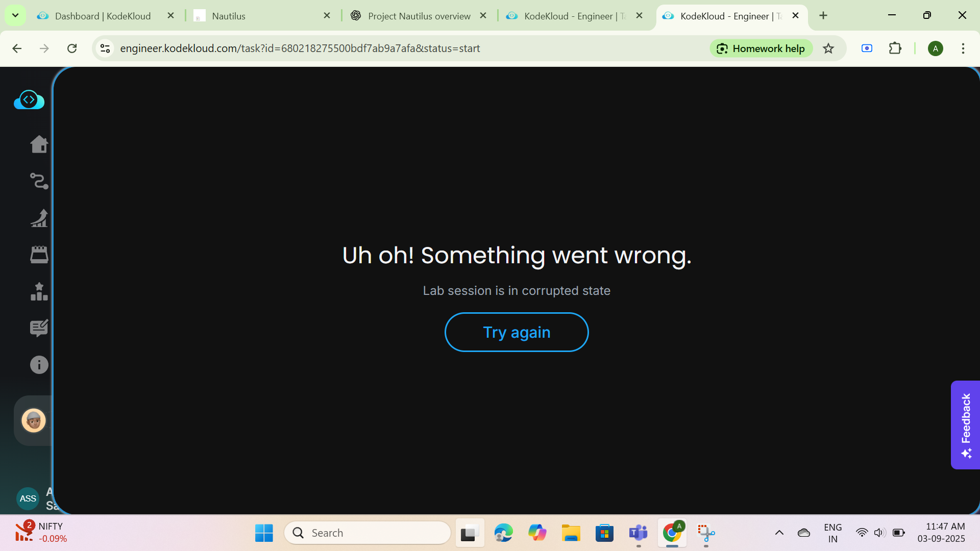Expand the tab search dropdown arrow

[x=15, y=15]
